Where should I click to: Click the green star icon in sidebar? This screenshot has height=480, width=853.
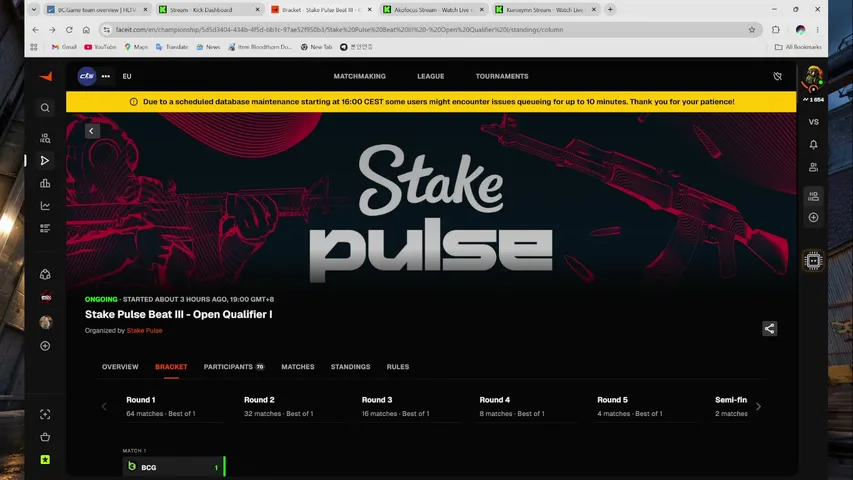pos(45,460)
